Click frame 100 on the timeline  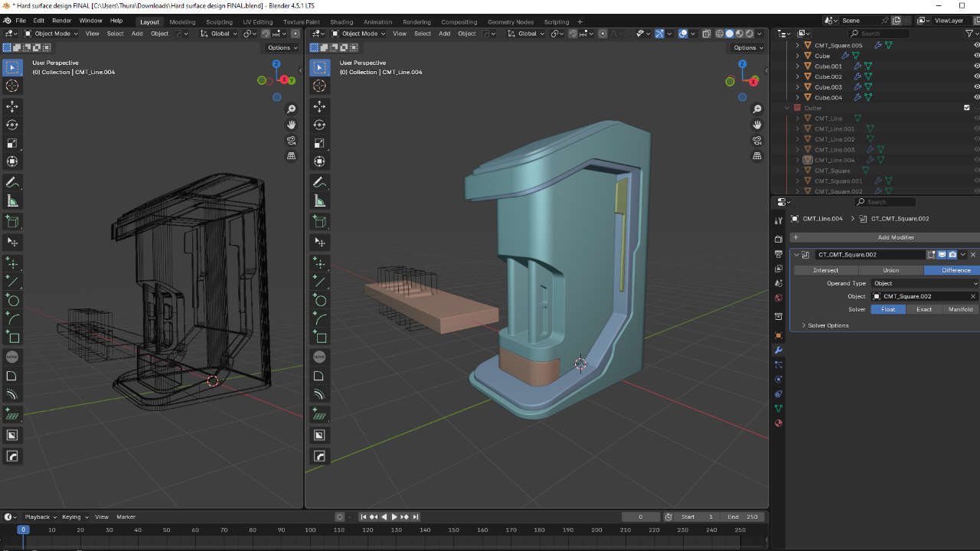tap(310, 530)
